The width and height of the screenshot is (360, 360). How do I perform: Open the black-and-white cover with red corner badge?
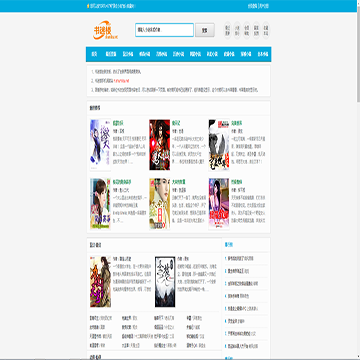tap(219, 145)
